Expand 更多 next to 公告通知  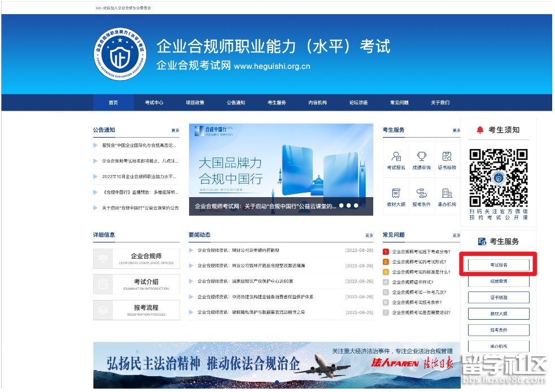point(175,130)
